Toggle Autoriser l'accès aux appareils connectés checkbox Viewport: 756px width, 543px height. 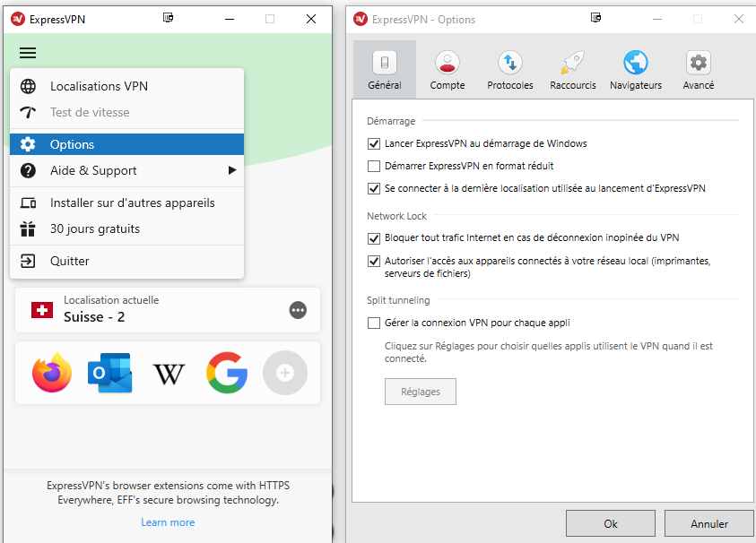(374, 261)
